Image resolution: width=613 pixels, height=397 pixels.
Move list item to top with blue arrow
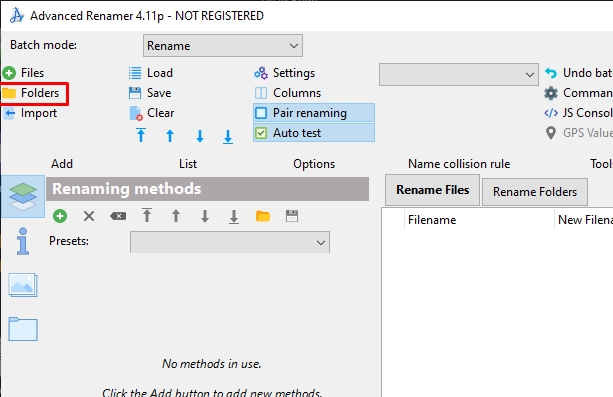pyautogui.click(x=141, y=136)
